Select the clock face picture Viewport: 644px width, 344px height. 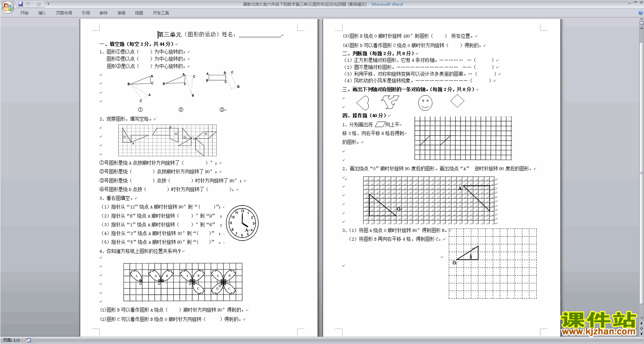pyautogui.click(x=242, y=223)
